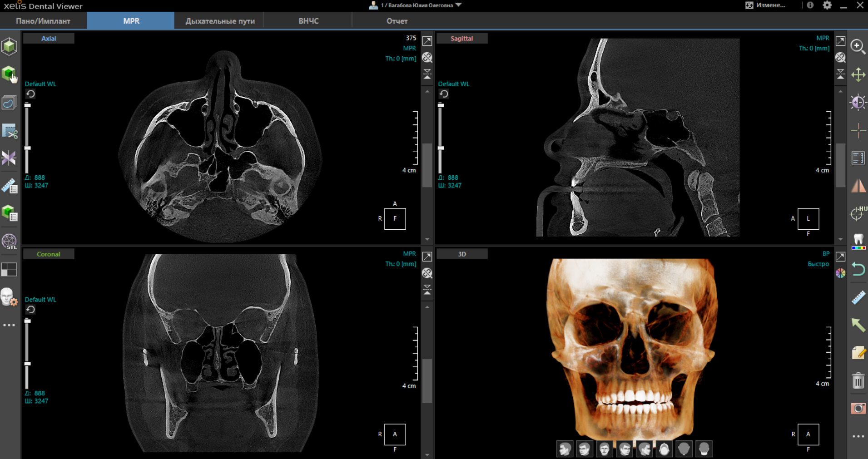Expand more tools in right toolbar
Image resolution: width=868 pixels, height=459 pixels.
pos(858,436)
